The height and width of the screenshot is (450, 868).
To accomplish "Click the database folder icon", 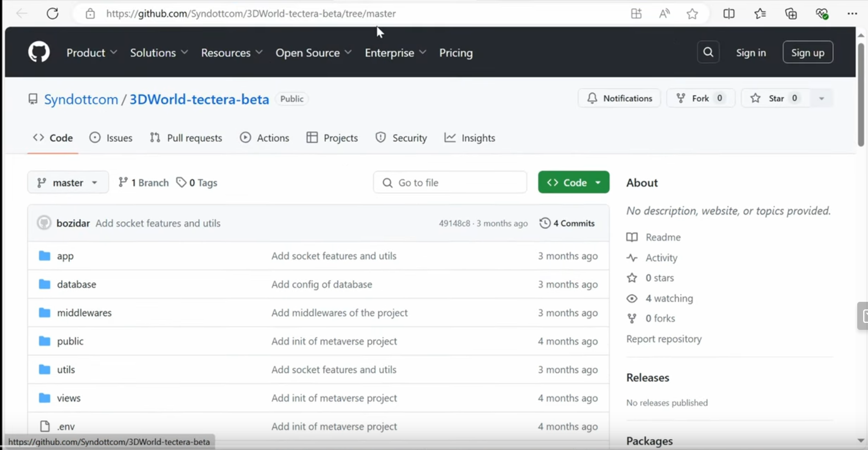I will click(x=45, y=284).
